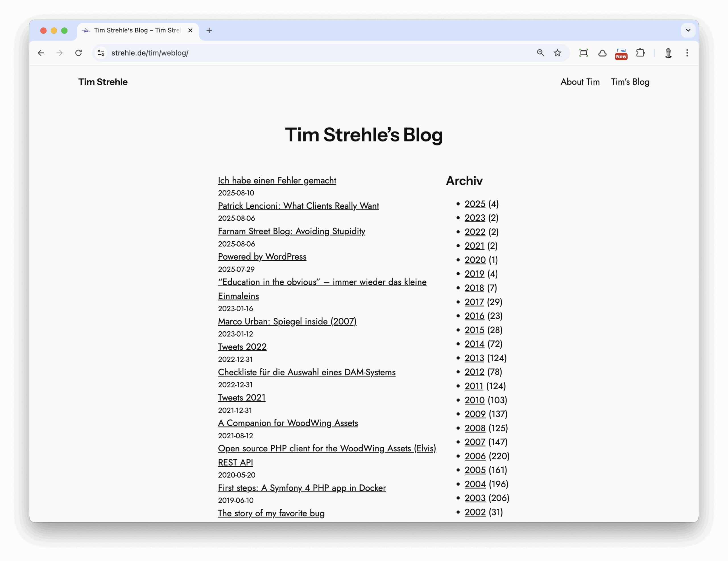Open the 2008 archive link
The image size is (728, 561).
click(x=475, y=428)
